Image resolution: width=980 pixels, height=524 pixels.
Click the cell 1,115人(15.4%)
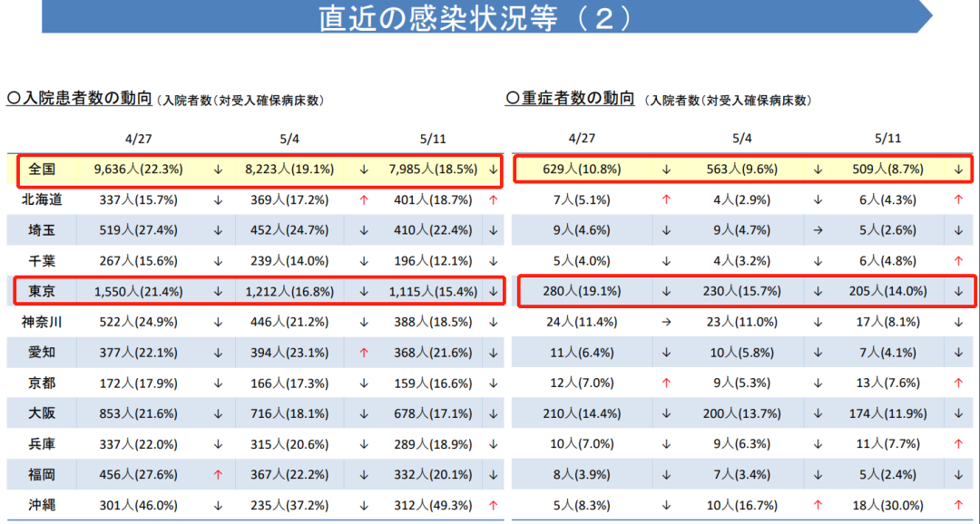pyautogui.click(x=434, y=291)
